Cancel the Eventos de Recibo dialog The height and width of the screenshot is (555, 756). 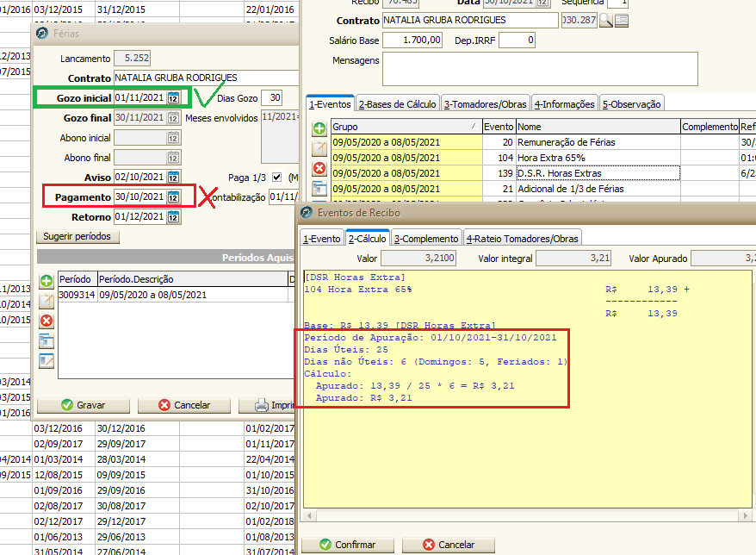click(449, 545)
